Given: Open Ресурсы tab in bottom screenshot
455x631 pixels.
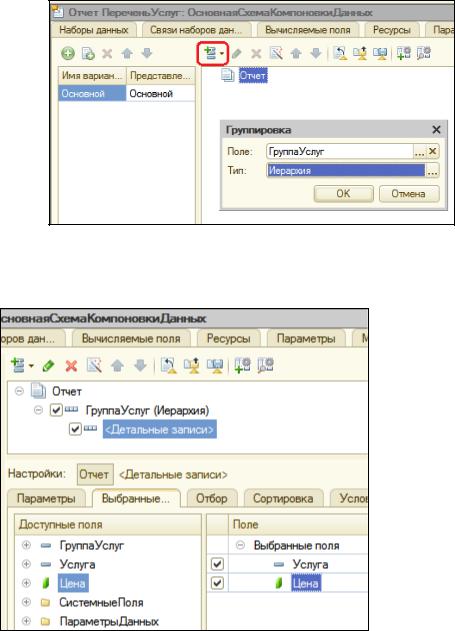Looking at the screenshot, I should point(229,338).
